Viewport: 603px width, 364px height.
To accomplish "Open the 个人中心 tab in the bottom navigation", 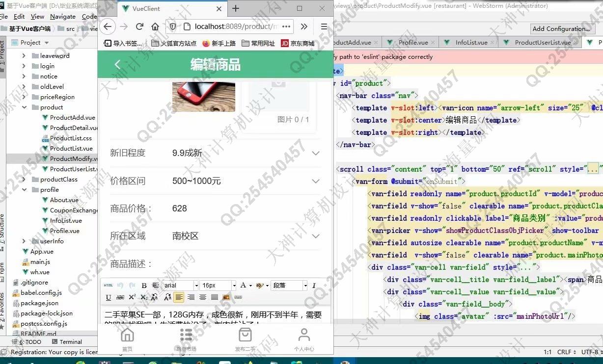I will [x=304, y=340].
